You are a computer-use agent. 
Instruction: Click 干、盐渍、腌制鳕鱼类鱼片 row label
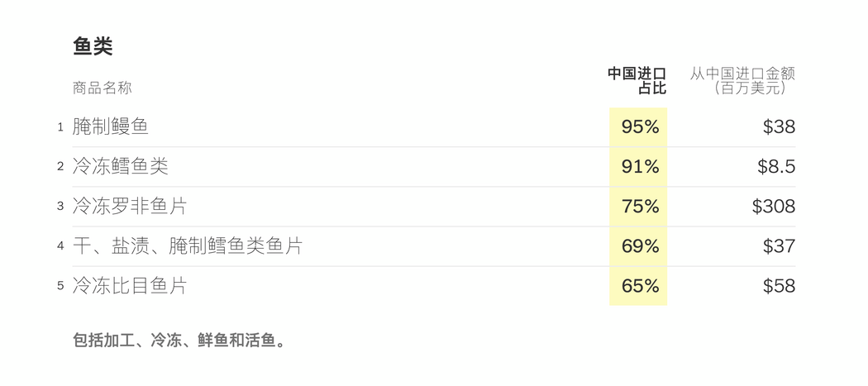188,245
